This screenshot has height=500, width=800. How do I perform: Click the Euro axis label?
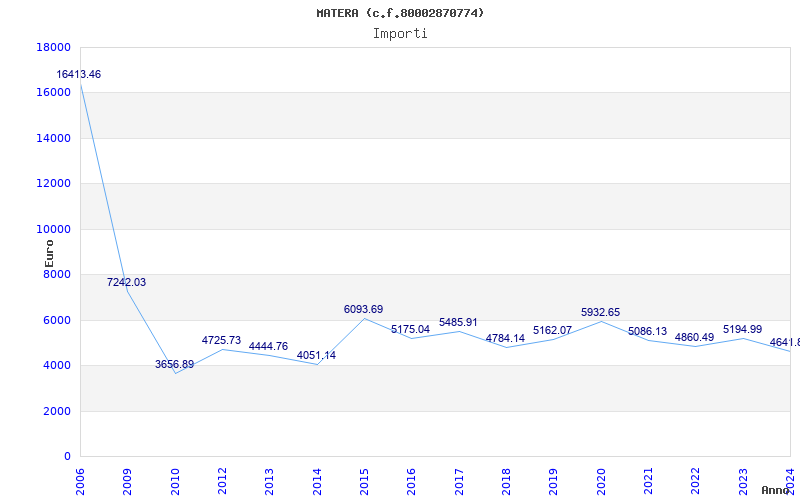[49, 253]
